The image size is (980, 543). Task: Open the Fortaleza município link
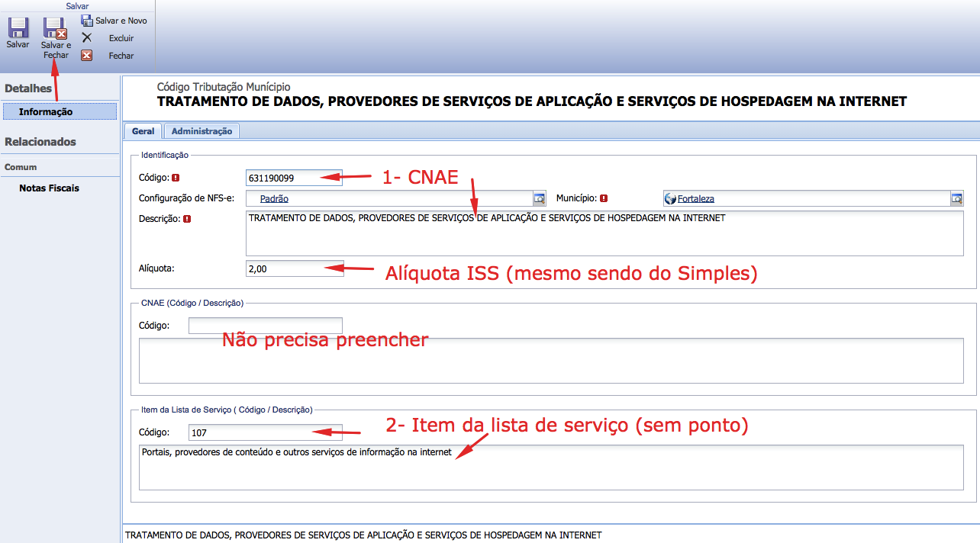(696, 198)
